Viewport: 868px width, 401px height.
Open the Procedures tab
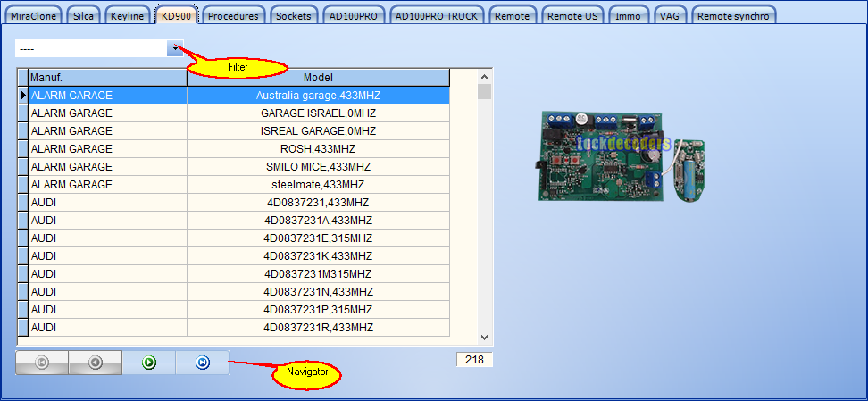click(x=233, y=16)
